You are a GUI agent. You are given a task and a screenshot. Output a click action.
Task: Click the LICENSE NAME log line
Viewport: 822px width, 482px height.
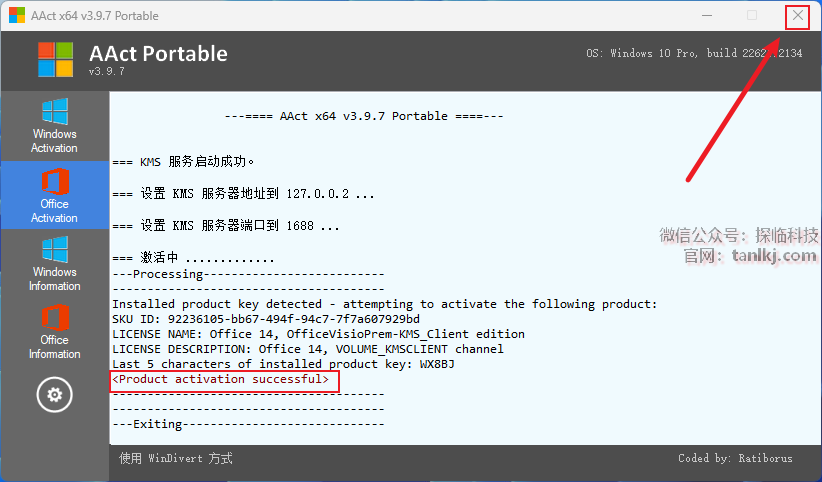pyautogui.click(x=318, y=334)
